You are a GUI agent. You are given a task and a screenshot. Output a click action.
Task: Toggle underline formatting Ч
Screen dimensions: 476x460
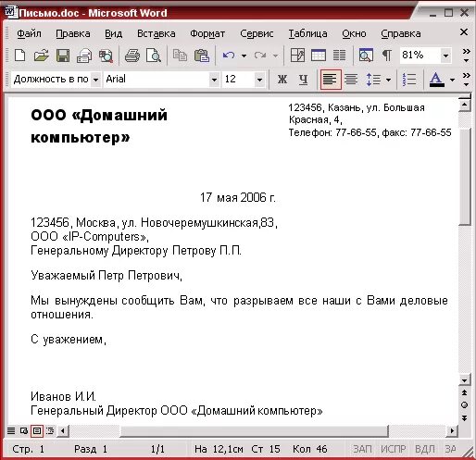[x=303, y=80]
